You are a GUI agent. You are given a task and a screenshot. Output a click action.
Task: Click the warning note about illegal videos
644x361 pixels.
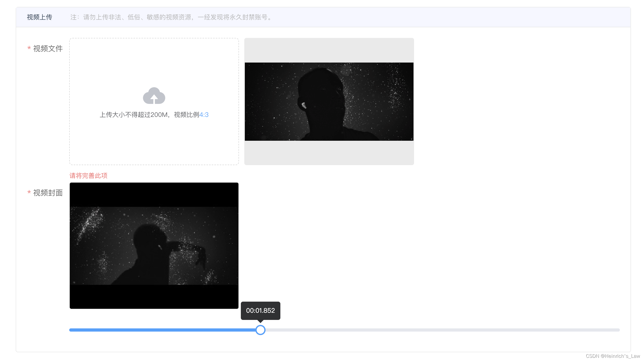click(171, 17)
